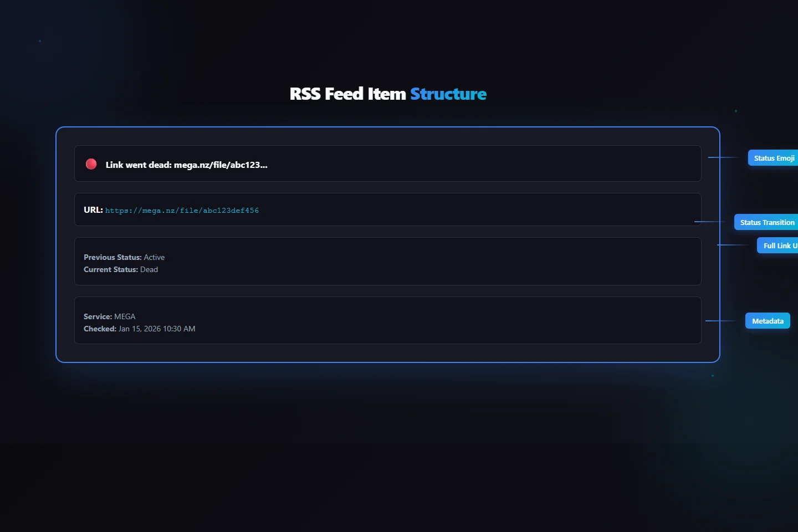Select the 'Checked:' label
This screenshot has width=798, height=532.
100,329
